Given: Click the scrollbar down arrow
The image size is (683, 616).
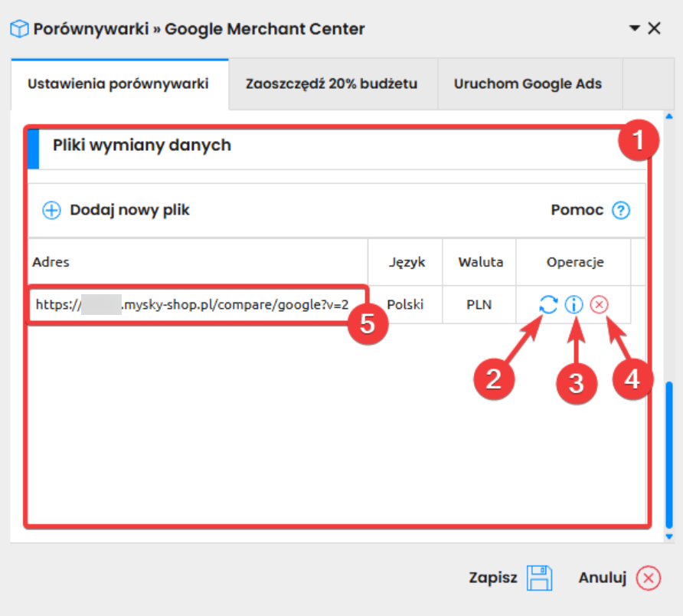Looking at the screenshot, I should pos(669,536).
